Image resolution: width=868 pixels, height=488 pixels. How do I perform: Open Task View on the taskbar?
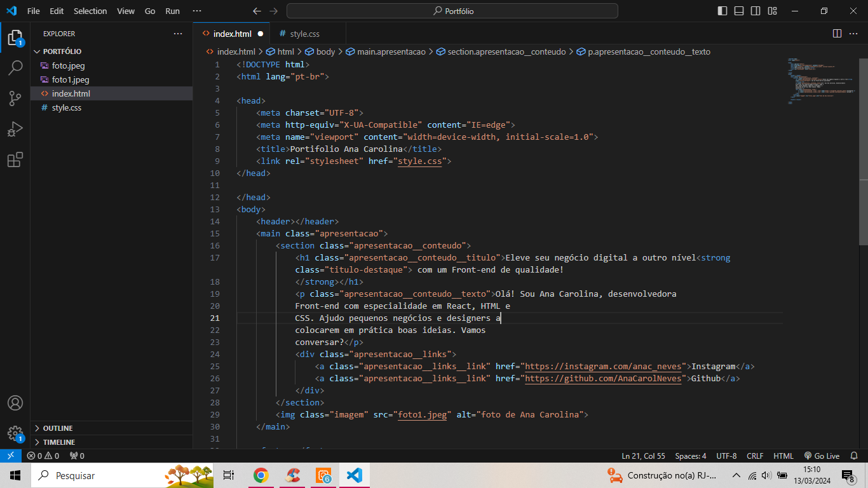[x=229, y=475]
